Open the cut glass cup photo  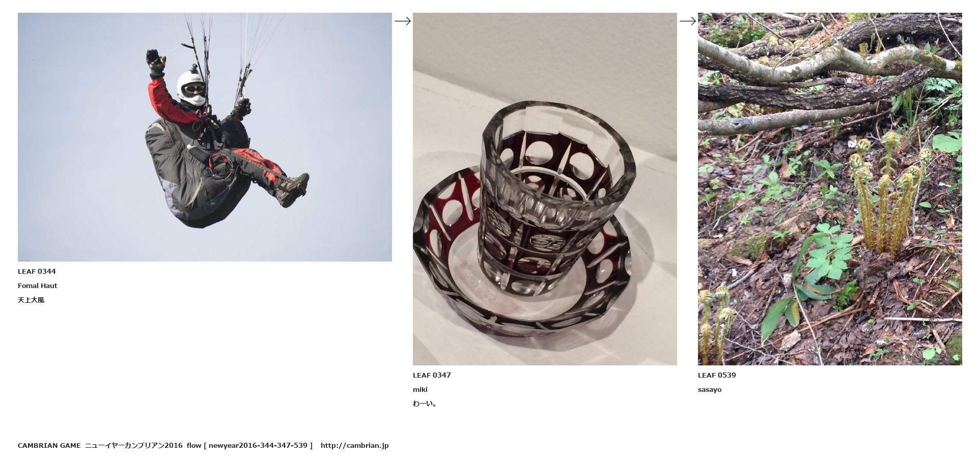[545, 189]
